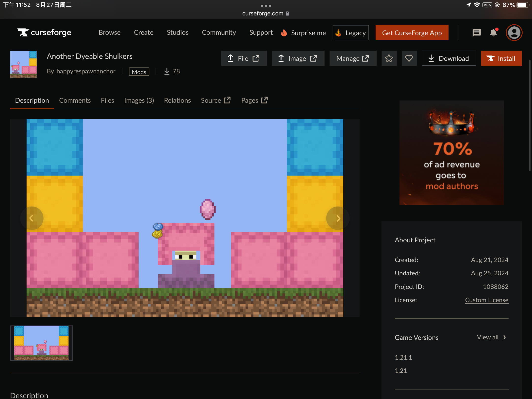This screenshot has width=532, height=399.
Task: Click Get CurseForge App button
Action: coord(412,33)
